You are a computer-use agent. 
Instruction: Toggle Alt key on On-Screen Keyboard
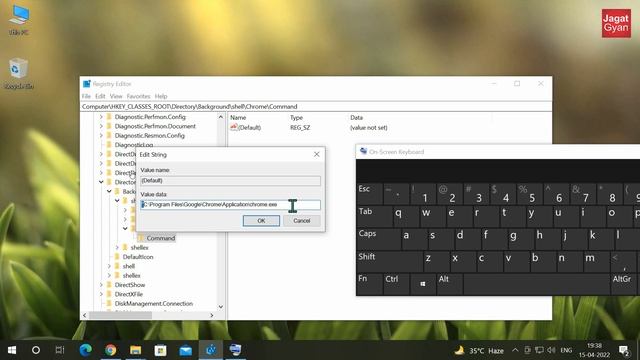pyautogui.click(x=449, y=284)
